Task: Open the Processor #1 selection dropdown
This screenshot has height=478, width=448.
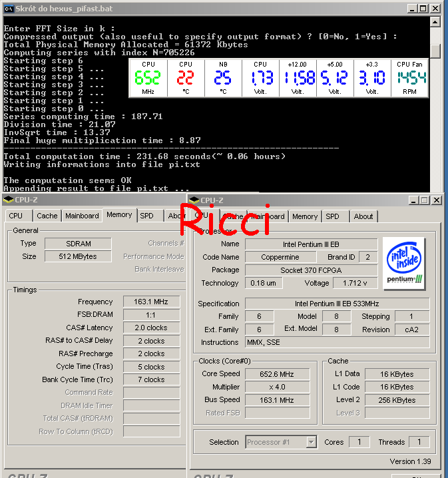Action: [x=311, y=442]
